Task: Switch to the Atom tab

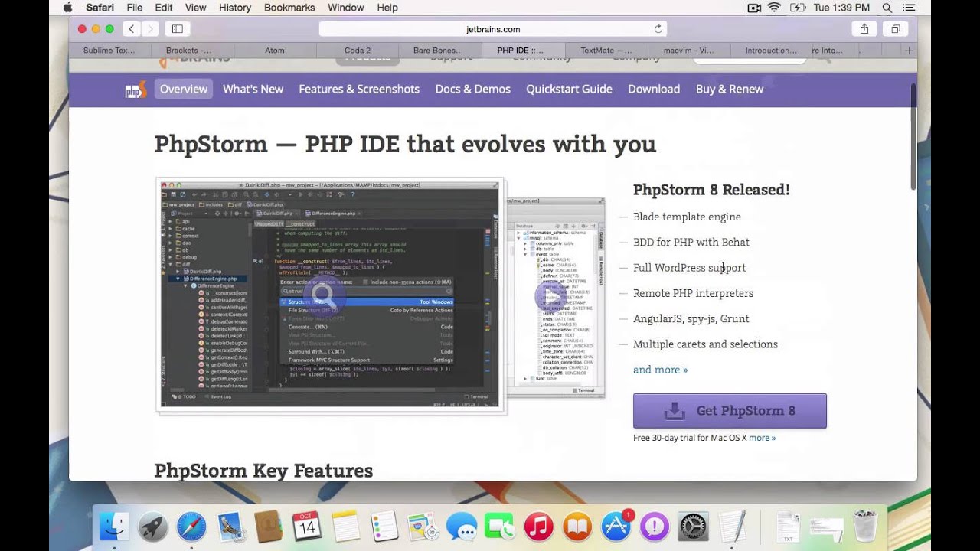Action: [x=275, y=51]
